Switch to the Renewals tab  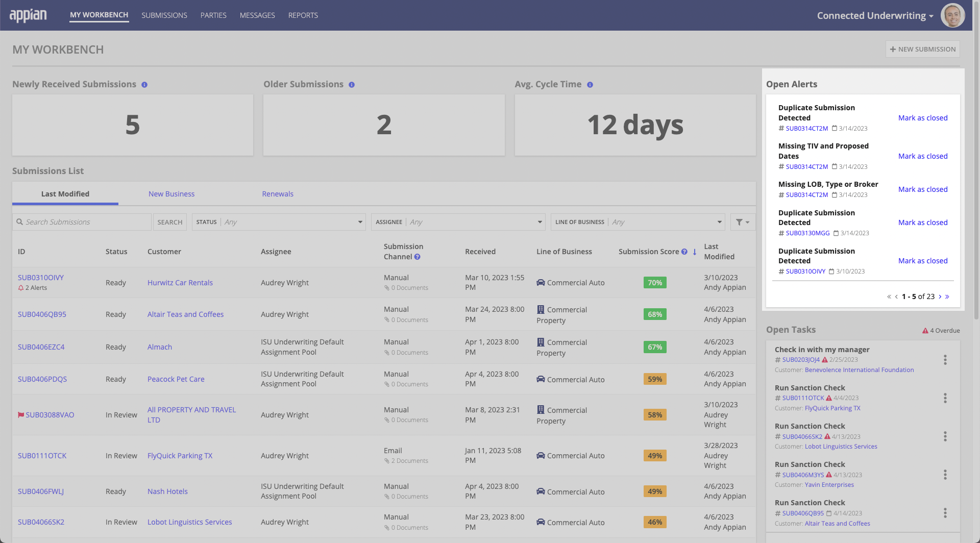pyautogui.click(x=278, y=194)
